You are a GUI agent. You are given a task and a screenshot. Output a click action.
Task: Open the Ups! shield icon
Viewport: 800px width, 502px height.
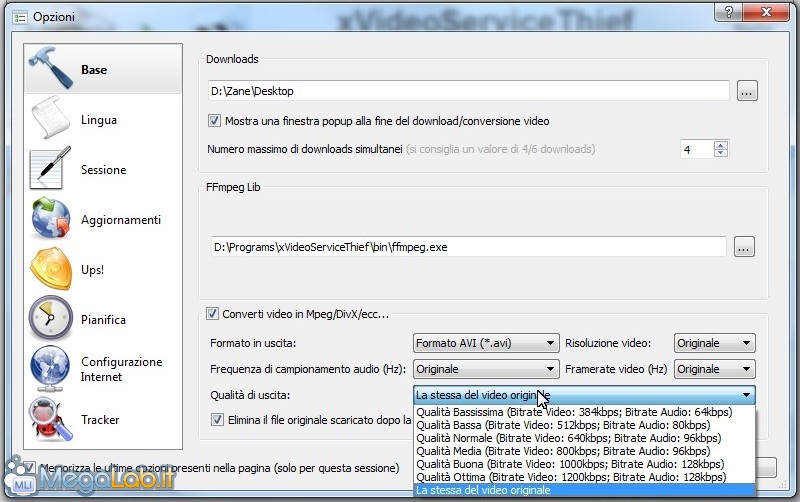[51, 268]
